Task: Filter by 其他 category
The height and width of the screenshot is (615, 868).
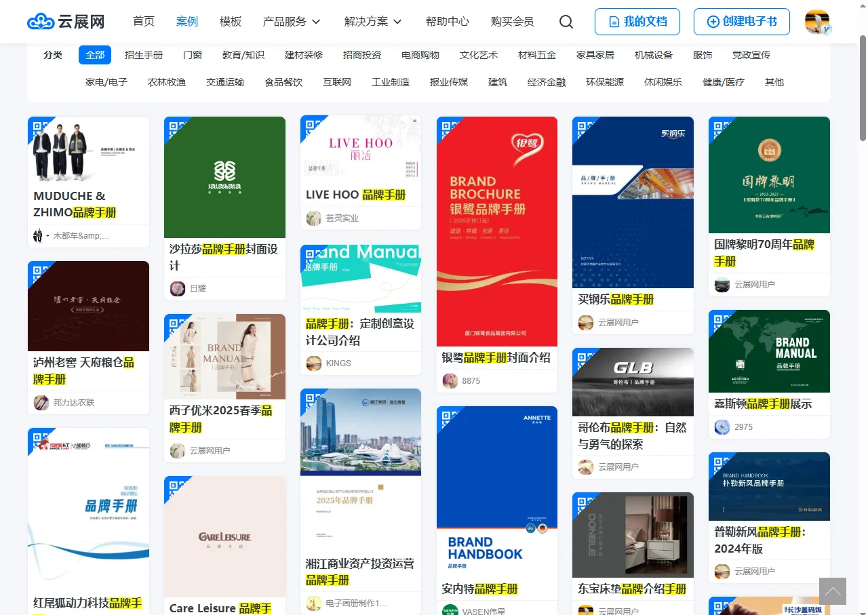Action: coord(774,82)
